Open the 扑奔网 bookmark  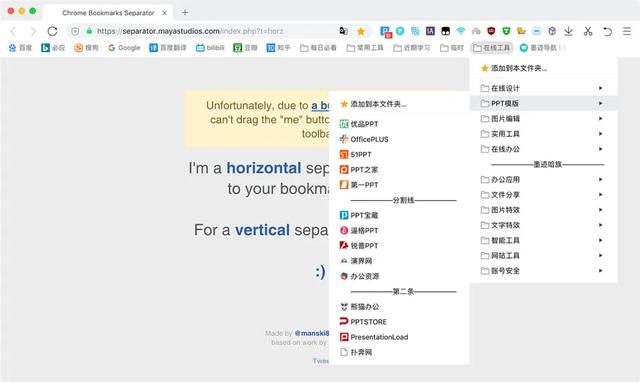coord(399,352)
